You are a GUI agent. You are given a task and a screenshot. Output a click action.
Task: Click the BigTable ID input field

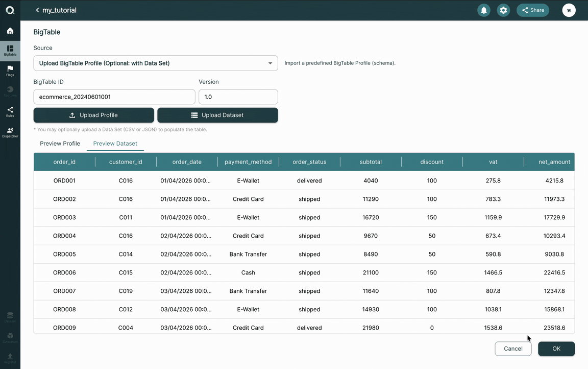coord(114,97)
